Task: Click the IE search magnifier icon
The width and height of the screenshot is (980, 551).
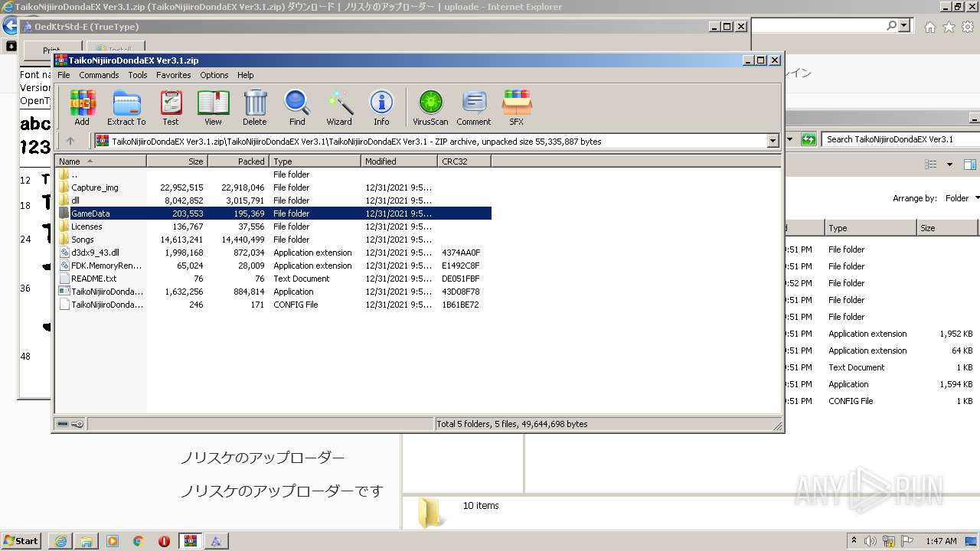Action: coord(891,25)
